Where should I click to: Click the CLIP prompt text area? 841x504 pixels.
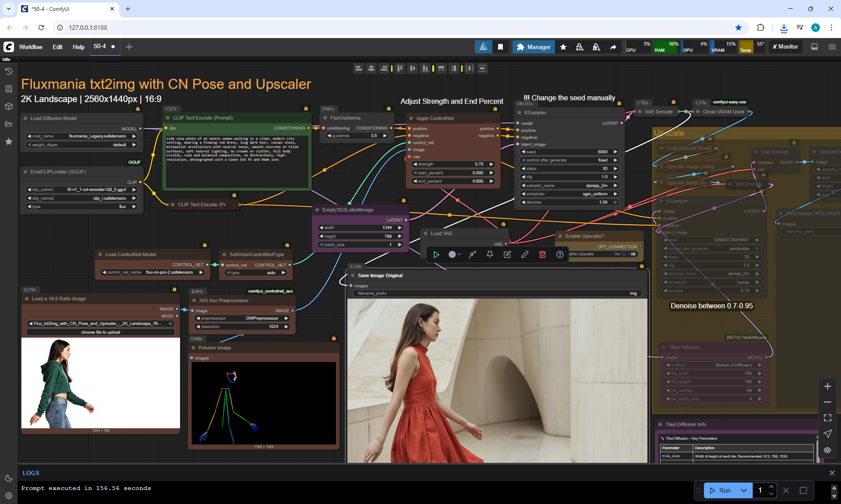tap(237, 162)
